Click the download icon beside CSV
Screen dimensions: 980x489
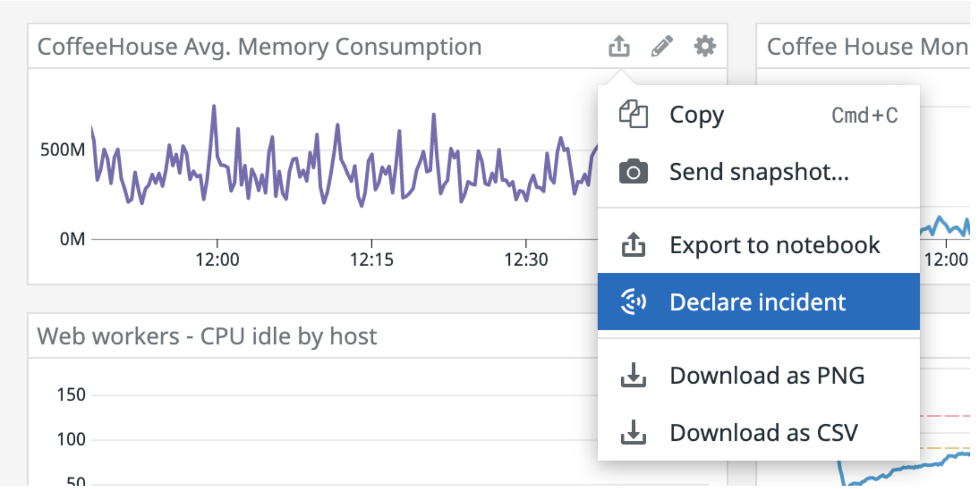633,433
